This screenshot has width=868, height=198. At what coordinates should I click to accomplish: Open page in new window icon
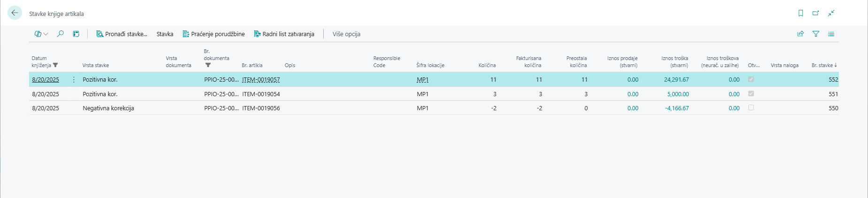(815, 13)
